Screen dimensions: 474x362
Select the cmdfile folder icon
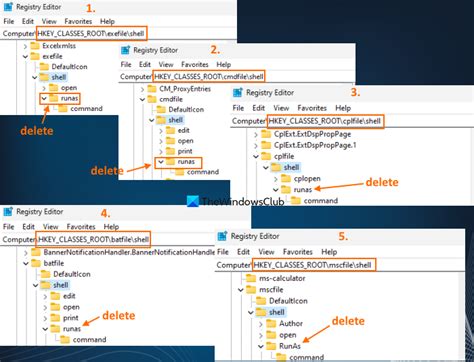[152, 99]
